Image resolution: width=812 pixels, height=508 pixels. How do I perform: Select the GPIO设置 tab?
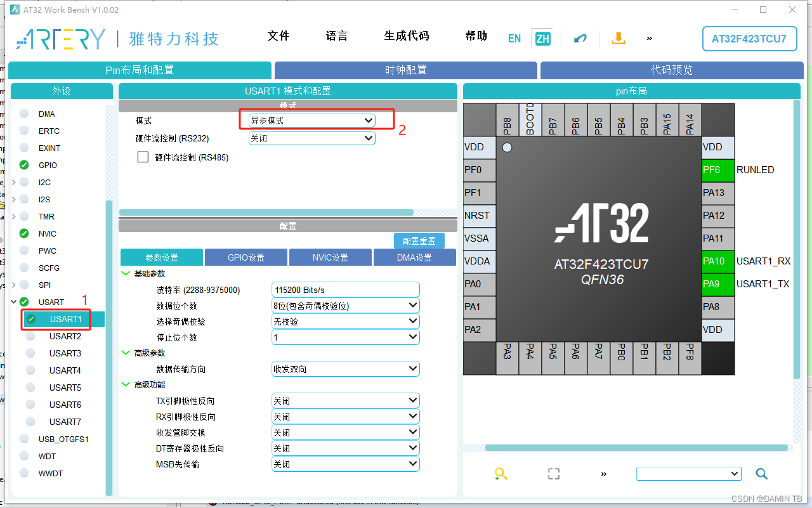pos(246,257)
